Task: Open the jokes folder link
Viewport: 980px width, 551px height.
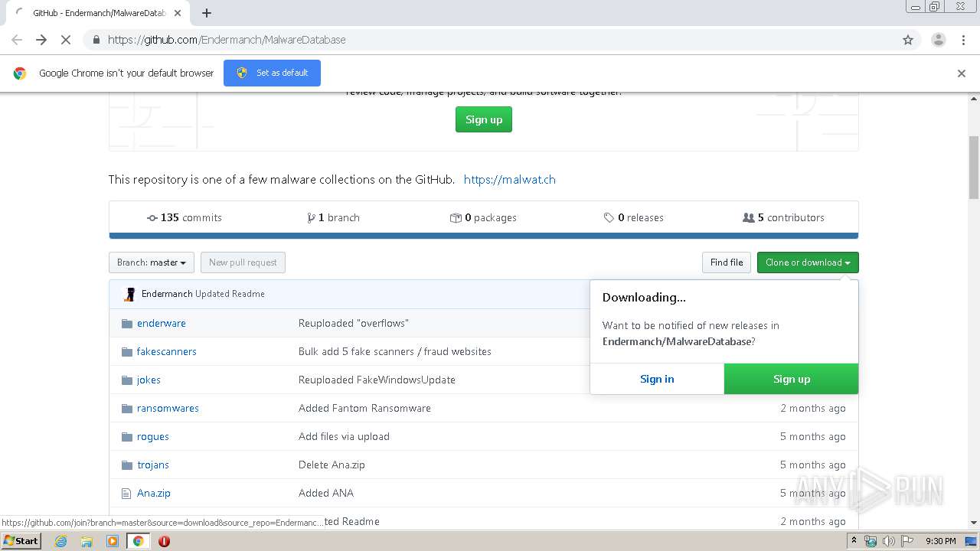Action: pos(149,380)
